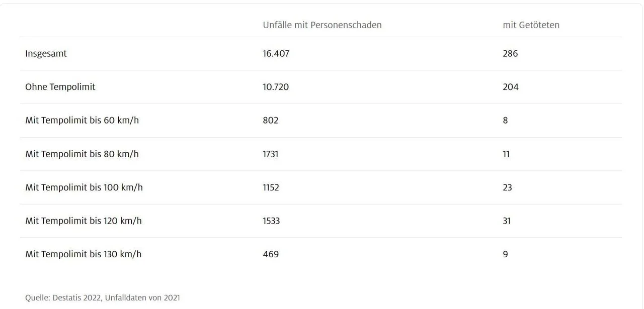This screenshot has width=644, height=309.
Task: Click the 'mit Getöteten' column header
Action: point(531,25)
